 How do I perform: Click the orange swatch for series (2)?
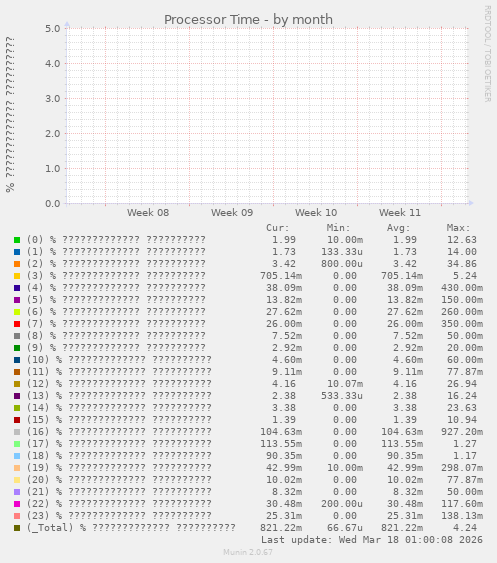point(17,264)
